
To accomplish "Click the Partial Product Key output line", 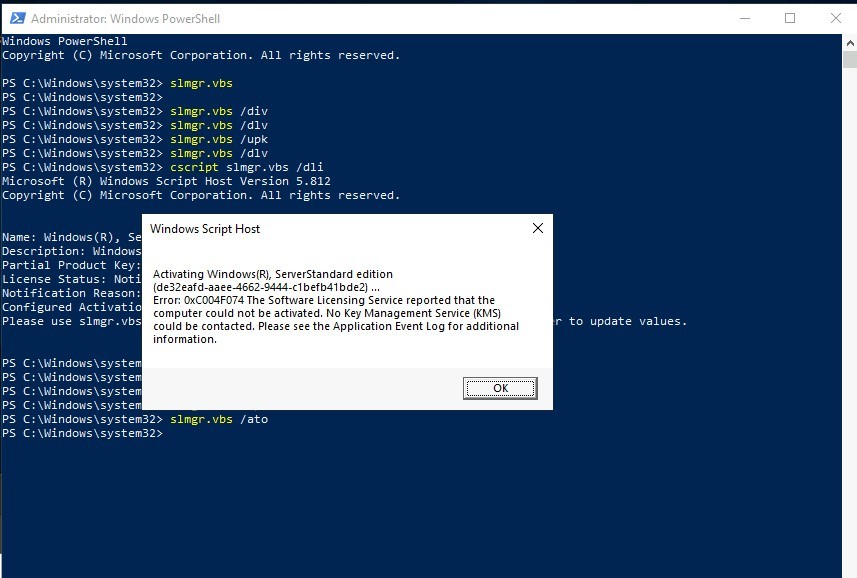I will pyautogui.click(x=70, y=265).
